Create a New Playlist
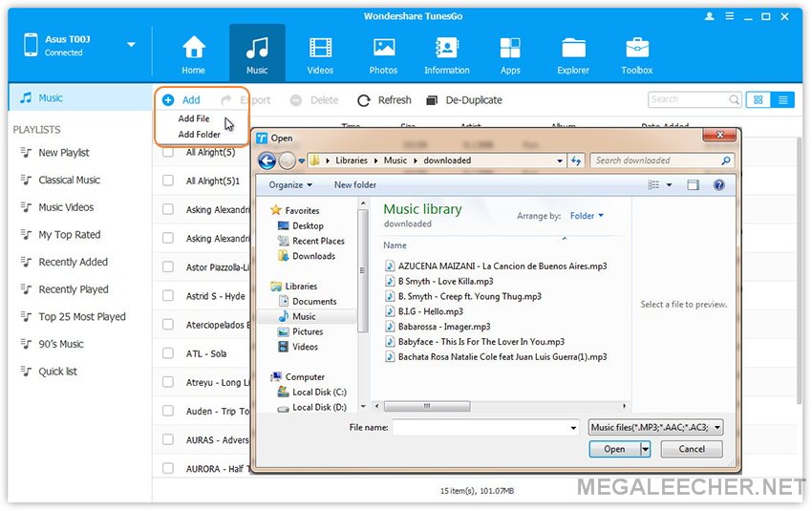The width and height of the screenshot is (812, 511). pos(64,153)
